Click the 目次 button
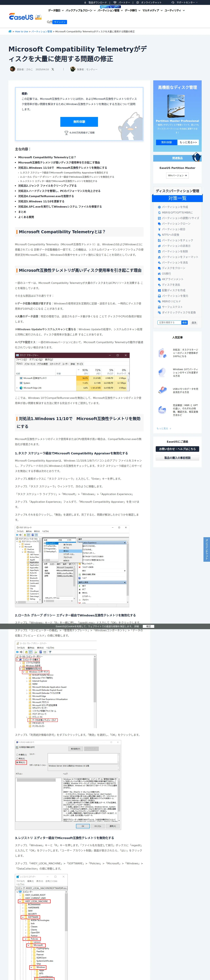Viewport: 210px width, 980px height. click(194, 323)
